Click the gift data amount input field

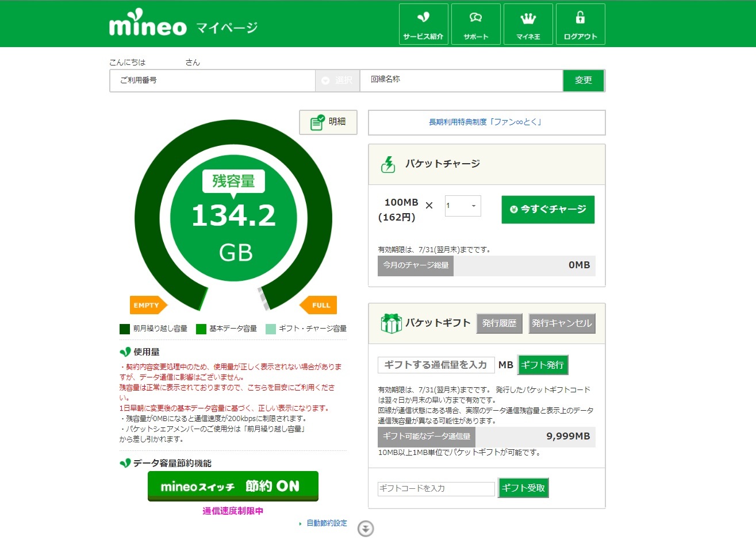[436, 365]
